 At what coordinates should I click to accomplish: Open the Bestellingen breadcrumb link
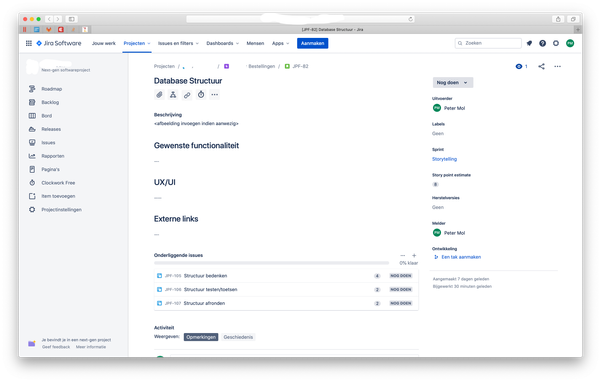[261, 66]
